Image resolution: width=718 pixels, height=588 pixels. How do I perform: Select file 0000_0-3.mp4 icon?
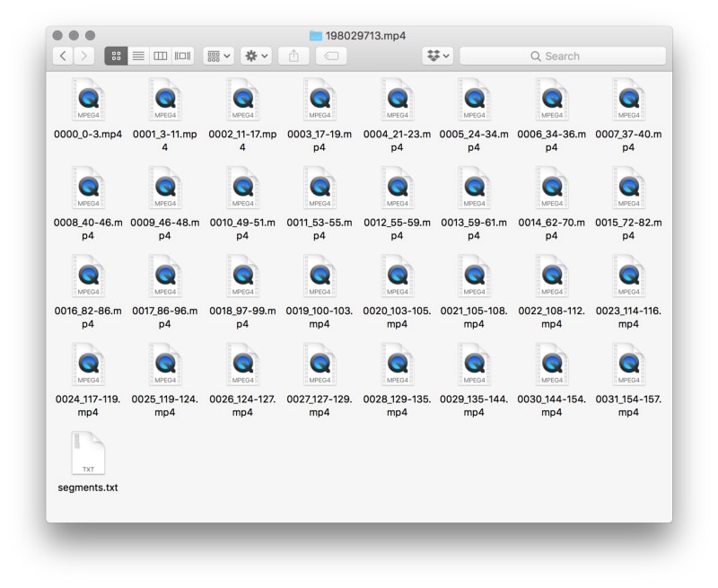[88, 100]
